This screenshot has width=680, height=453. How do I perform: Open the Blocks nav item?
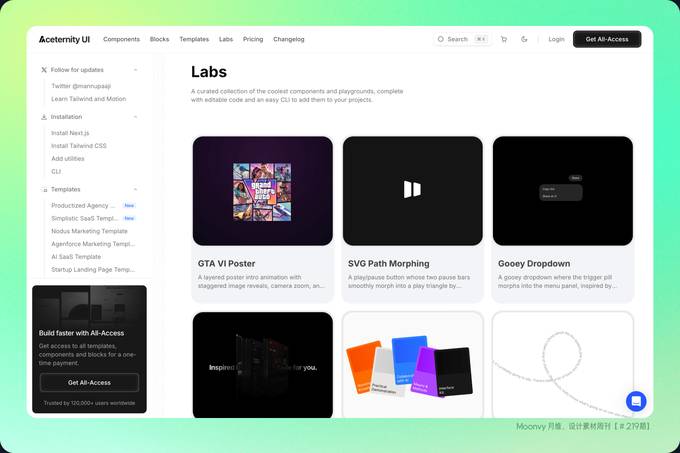point(160,39)
